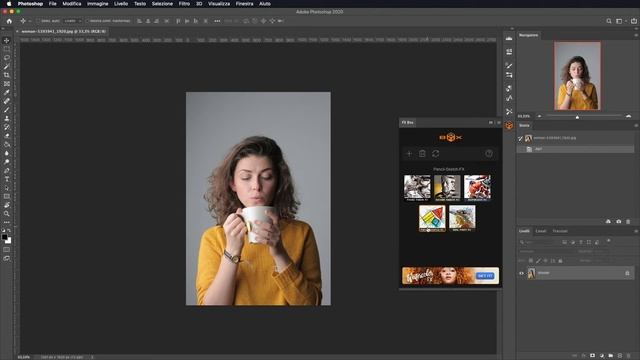Switch to the Canali tab
This screenshot has height=360, width=640.
pyautogui.click(x=540, y=231)
